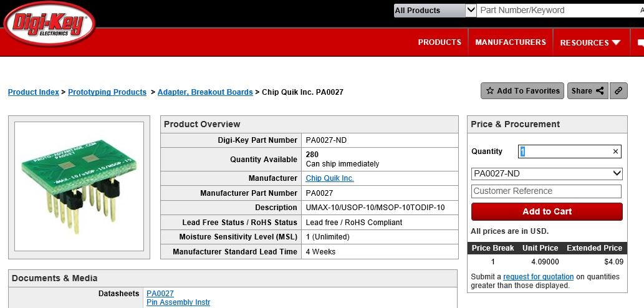Open the PRODUCTS menu
Image resolution: width=644 pixels, height=308 pixels.
440,42
